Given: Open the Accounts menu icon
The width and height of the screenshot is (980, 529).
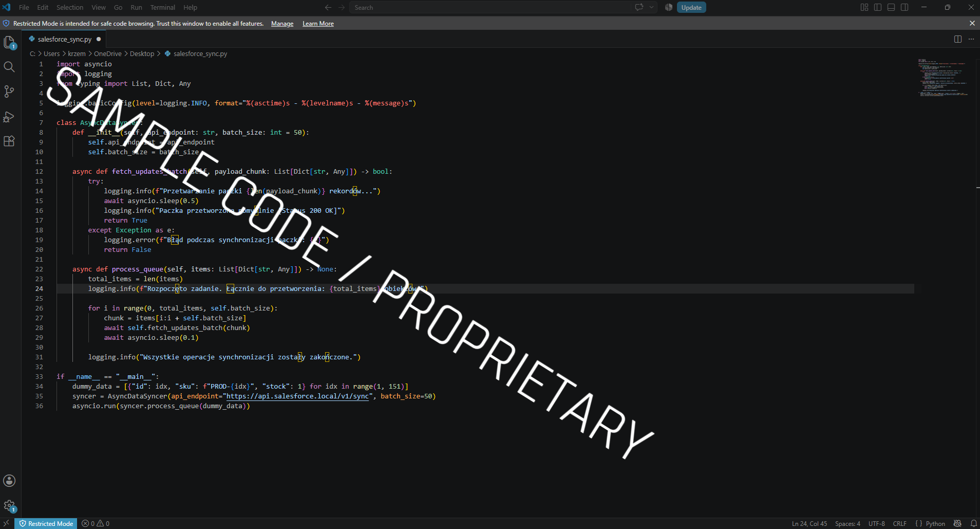Looking at the screenshot, I should point(9,481).
